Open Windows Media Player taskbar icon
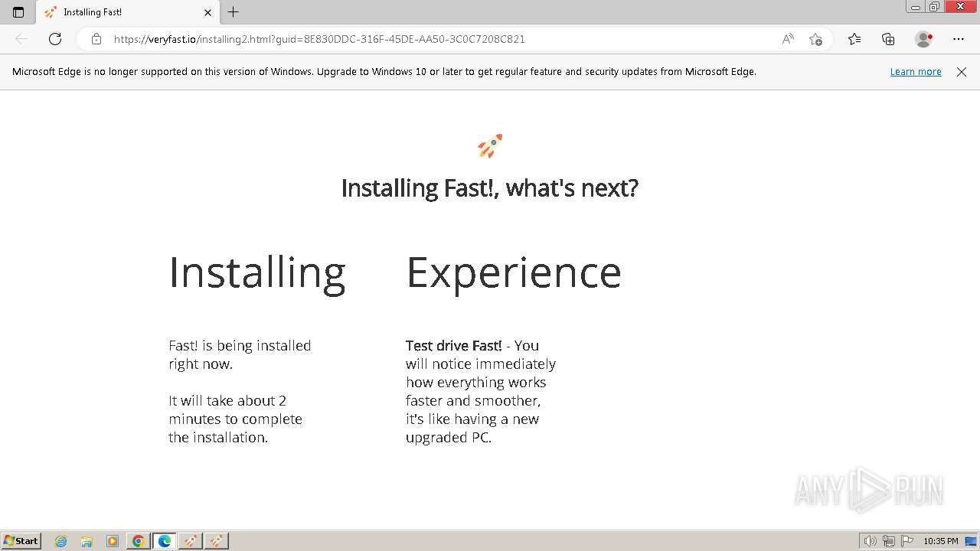Screen dimensions: 980x551 click(113, 541)
